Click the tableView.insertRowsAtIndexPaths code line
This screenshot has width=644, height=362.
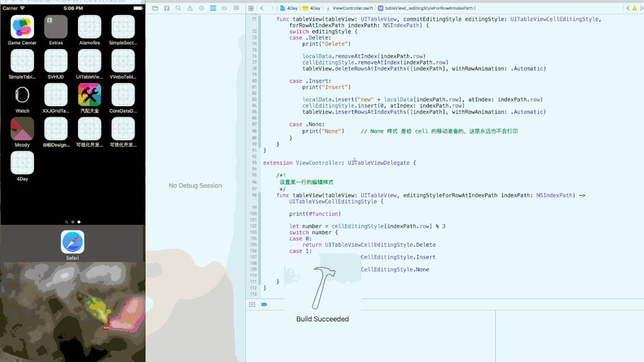(424, 112)
